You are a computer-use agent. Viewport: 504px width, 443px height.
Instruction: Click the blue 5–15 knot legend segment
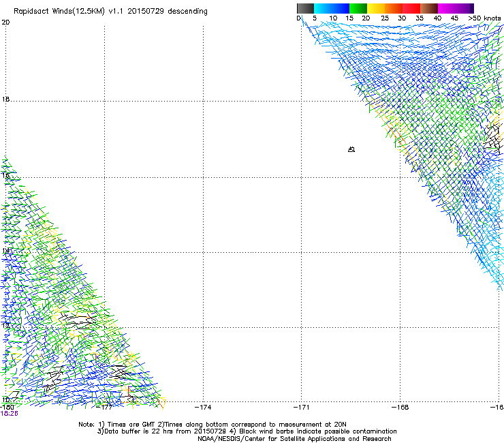332,8
